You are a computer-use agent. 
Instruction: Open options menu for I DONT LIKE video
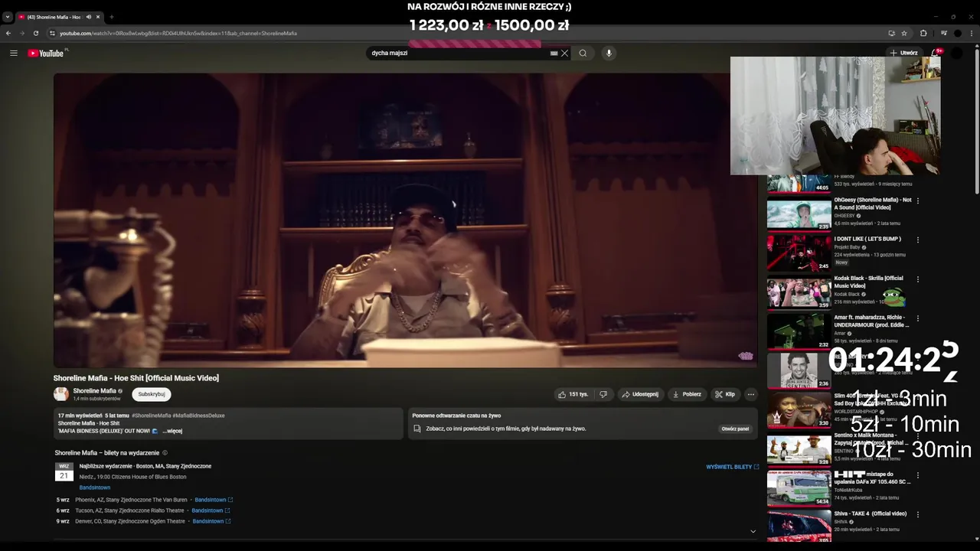click(x=918, y=240)
